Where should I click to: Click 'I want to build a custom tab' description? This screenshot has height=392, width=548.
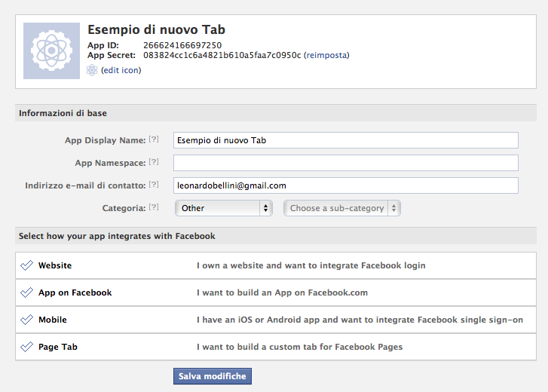tap(299, 347)
